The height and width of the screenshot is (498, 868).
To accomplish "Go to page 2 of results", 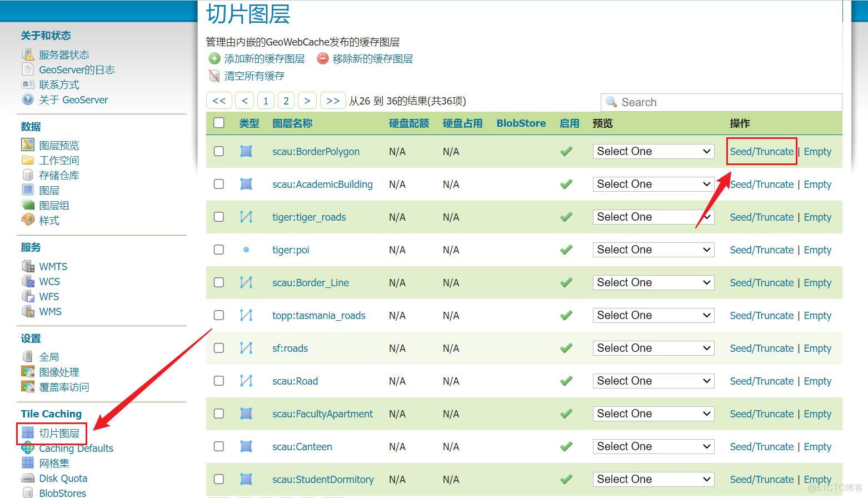I will [x=286, y=101].
